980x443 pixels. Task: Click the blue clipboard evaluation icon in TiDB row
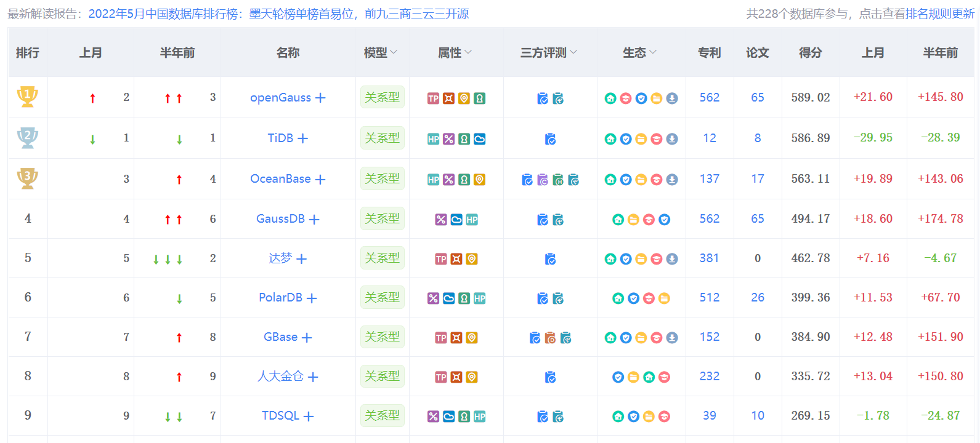tap(551, 139)
